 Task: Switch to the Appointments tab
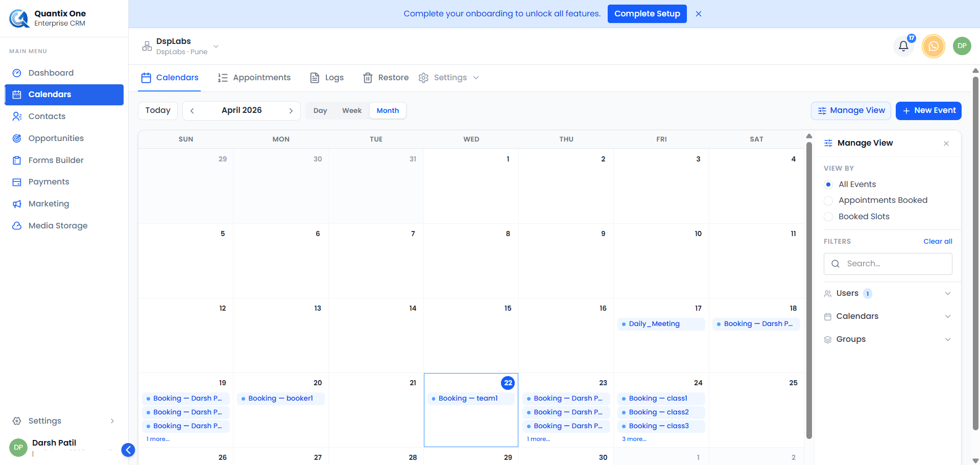point(254,78)
